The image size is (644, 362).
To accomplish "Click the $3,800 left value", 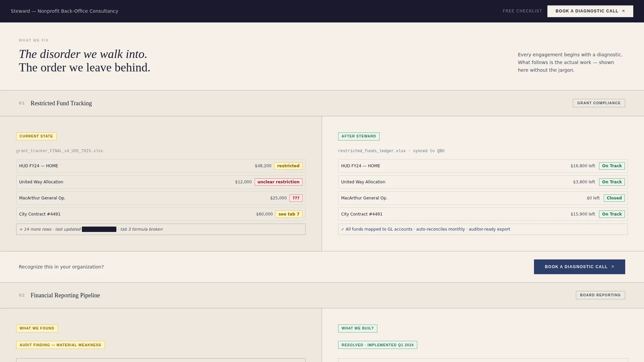I will pyautogui.click(x=584, y=182).
